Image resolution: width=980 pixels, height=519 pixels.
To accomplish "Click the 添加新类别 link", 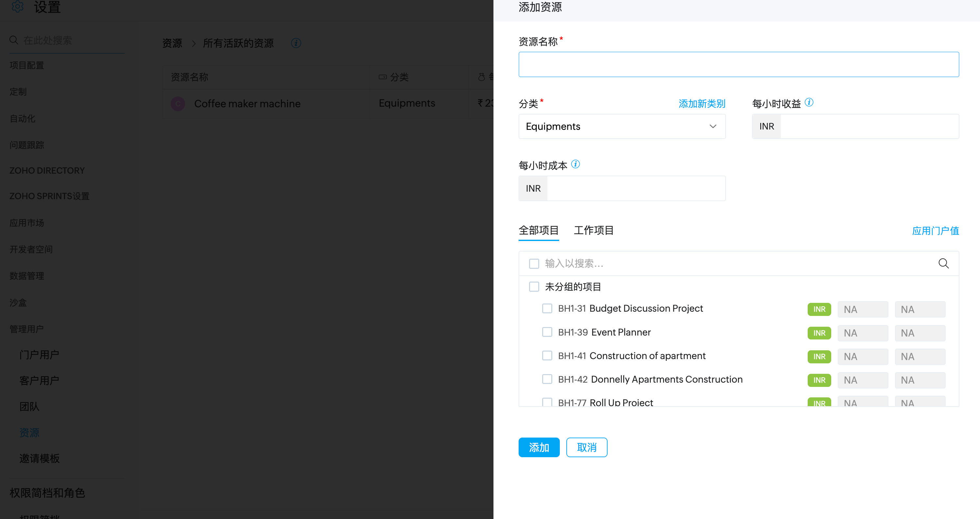I will pyautogui.click(x=701, y=103).
